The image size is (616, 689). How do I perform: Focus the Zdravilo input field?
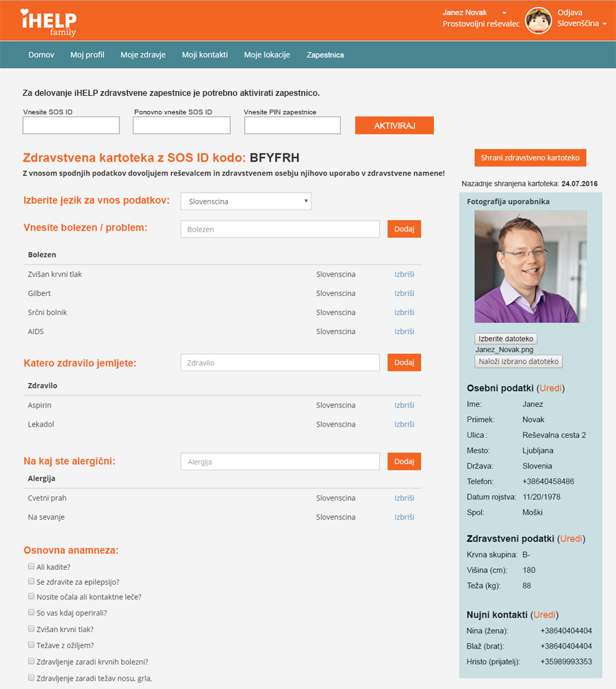pos(280,362)
